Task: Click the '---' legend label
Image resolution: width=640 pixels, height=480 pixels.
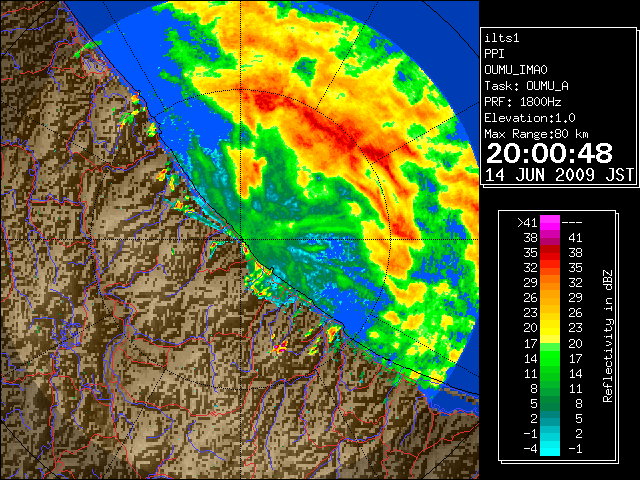Action: coord(572,223)
